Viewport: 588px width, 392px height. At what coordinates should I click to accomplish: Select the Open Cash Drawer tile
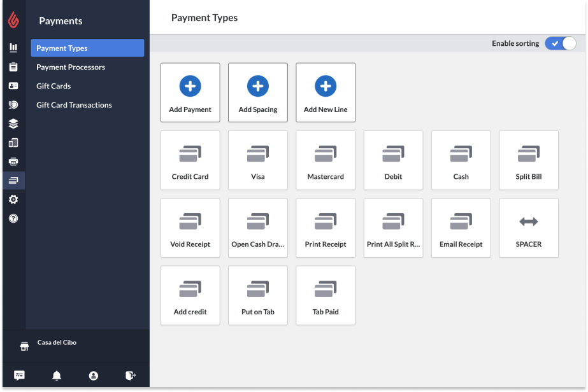[258, 228]
